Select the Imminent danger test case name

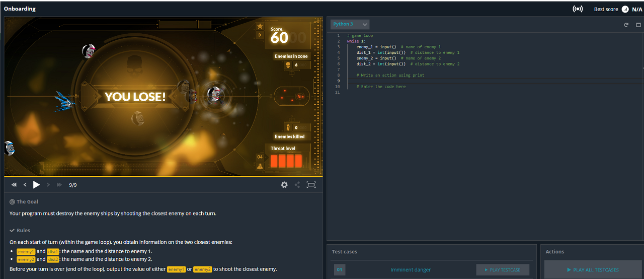click(411, 270)
